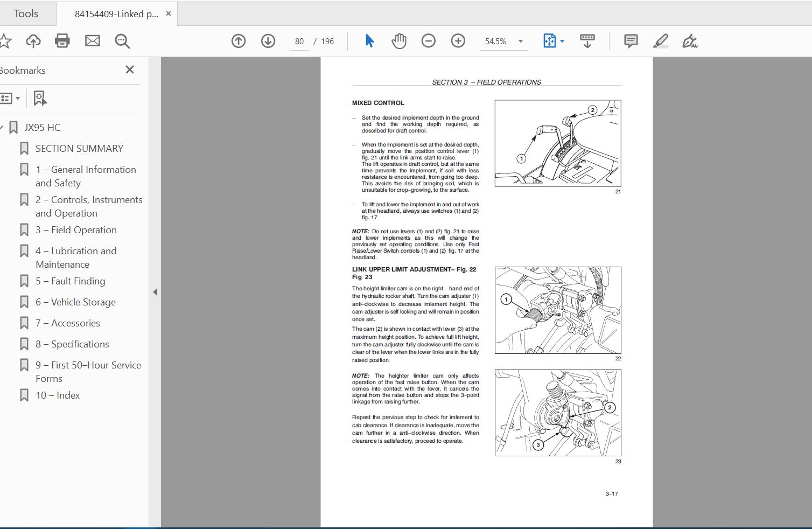
Task: Open 7 – Accessories bookmark
Action: click(x=68, y=323)
